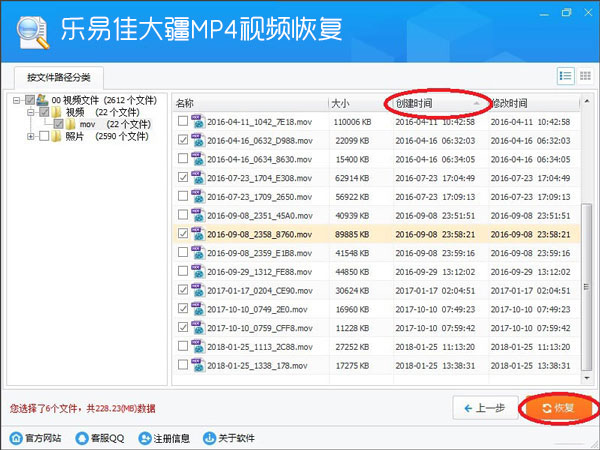
Task: Click file icon of 2018-01-25_1338_178.mov
Action: [198, 365]
